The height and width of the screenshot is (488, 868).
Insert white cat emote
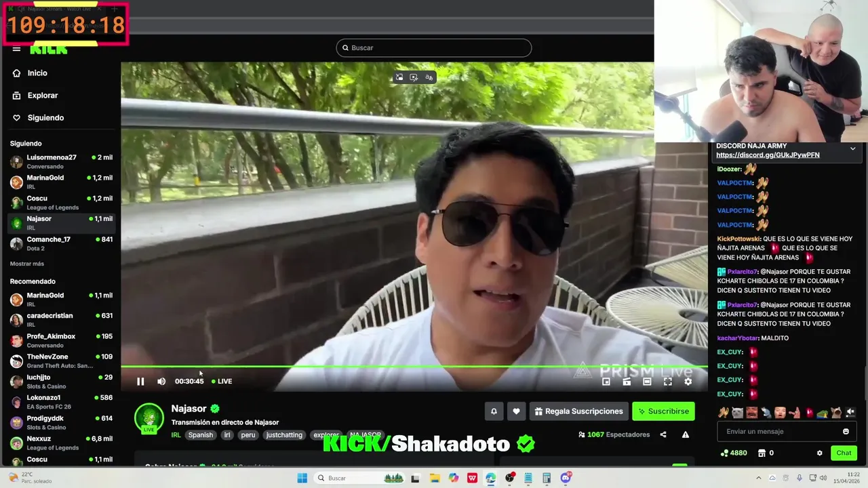coord(737,413)
